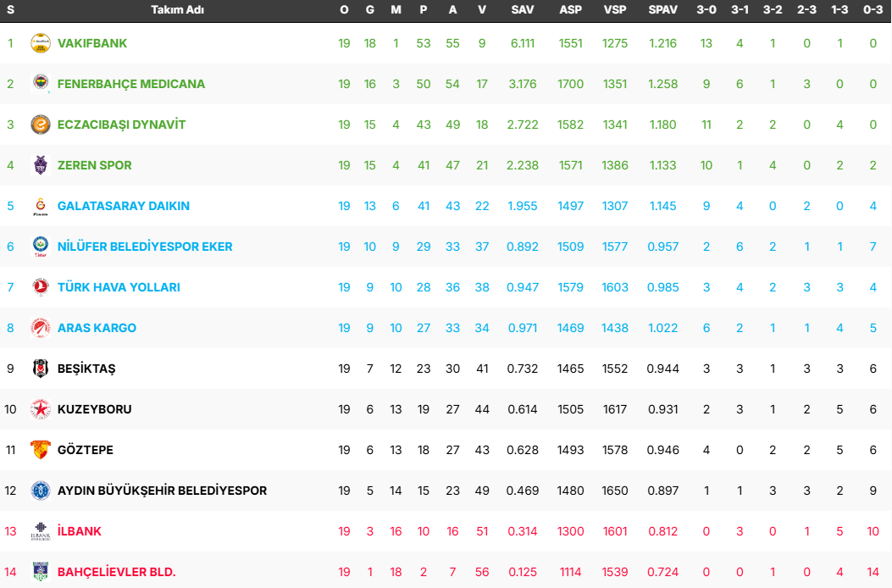The image size is (892, 588).
Task: Click the Eczacıbaşı Dynavit orange logo
Action: click(41, 125)
